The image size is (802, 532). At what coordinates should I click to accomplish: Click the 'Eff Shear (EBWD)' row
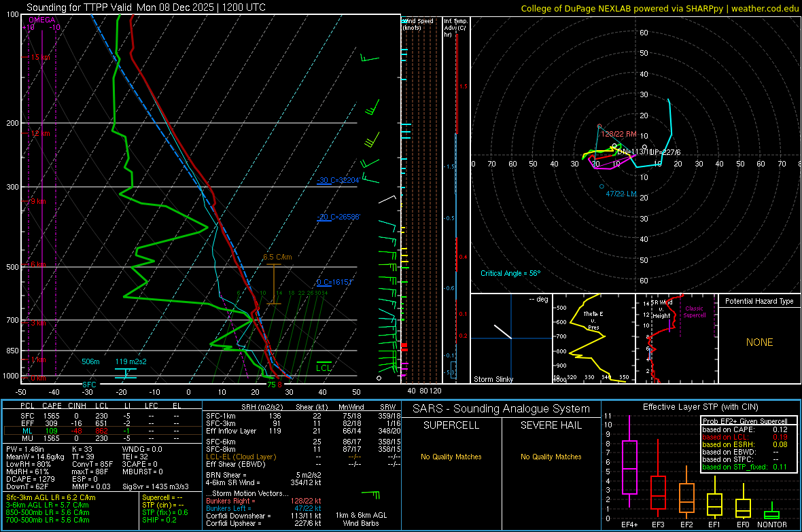coord(303,464)
